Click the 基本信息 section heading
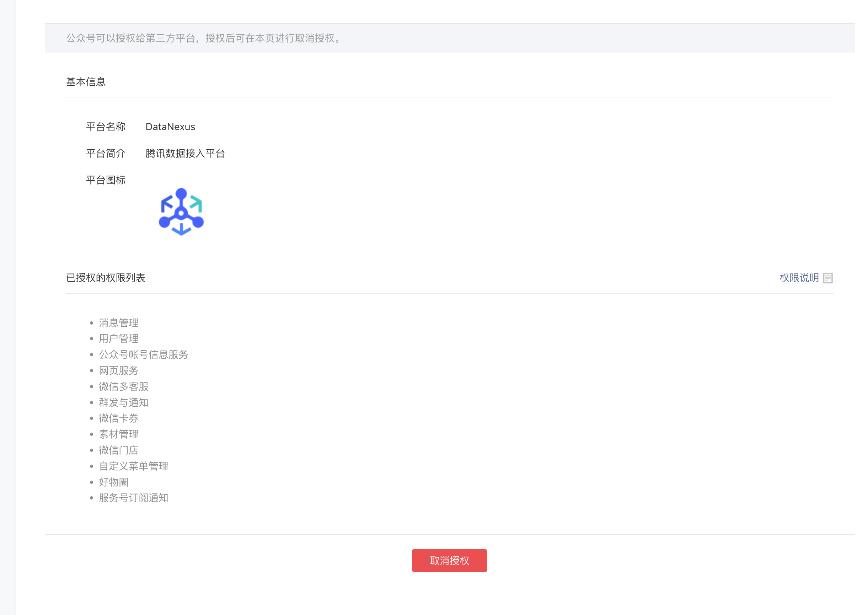 coord(86,82)
